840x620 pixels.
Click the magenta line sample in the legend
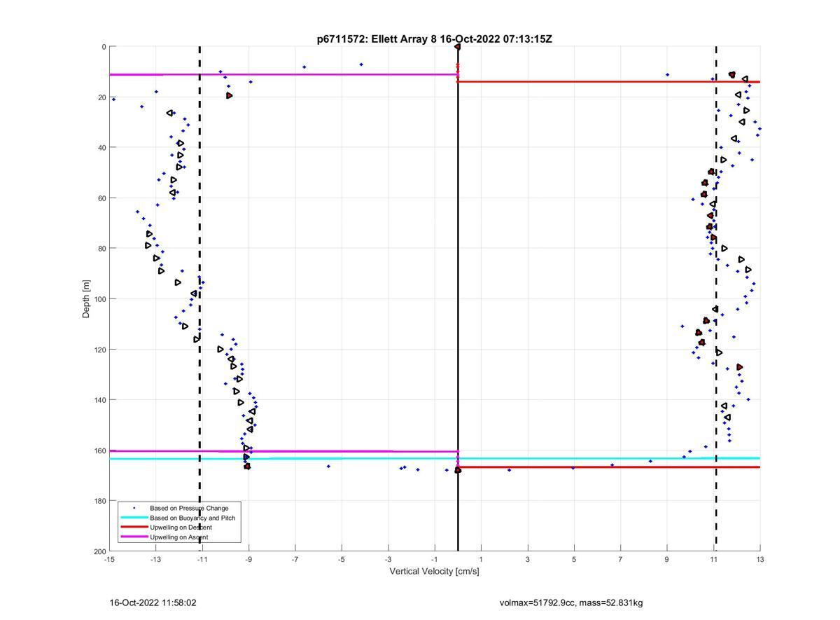(134, 537)
